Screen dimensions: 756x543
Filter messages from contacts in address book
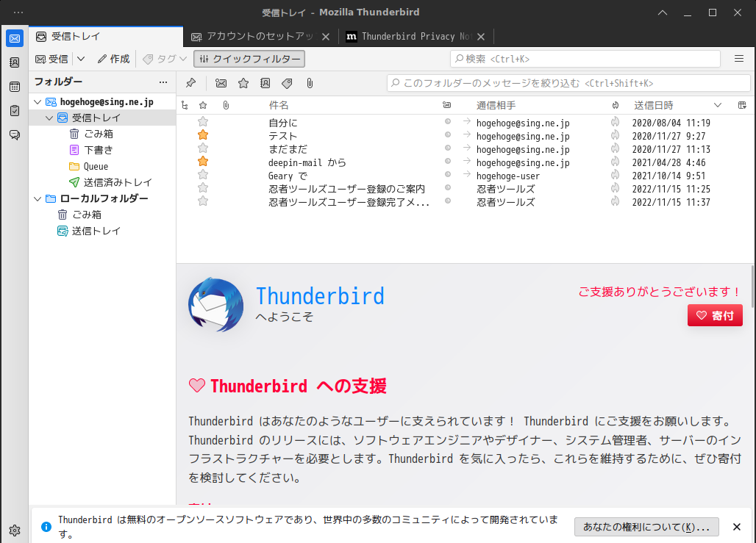click(x=265, y=83)
